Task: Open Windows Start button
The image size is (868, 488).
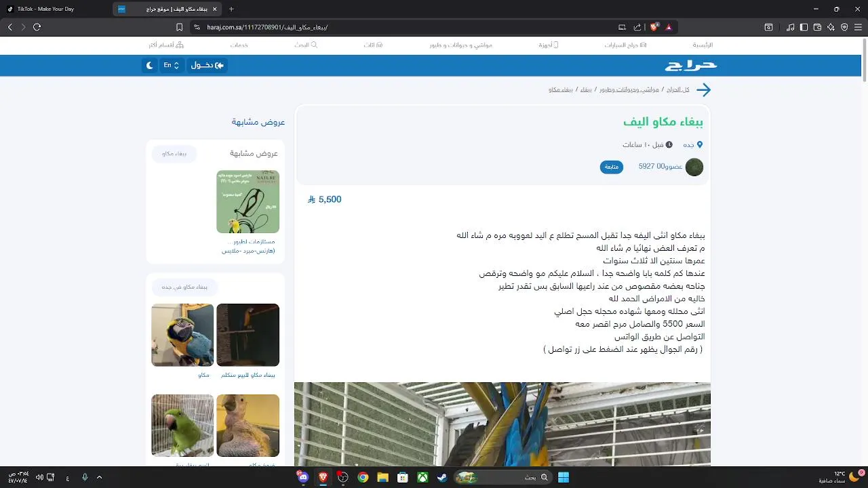Action: 564,477
